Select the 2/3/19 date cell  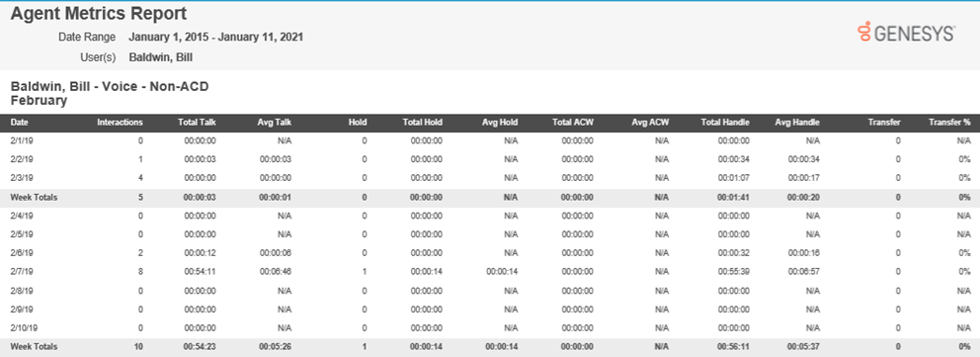point(21,178)
